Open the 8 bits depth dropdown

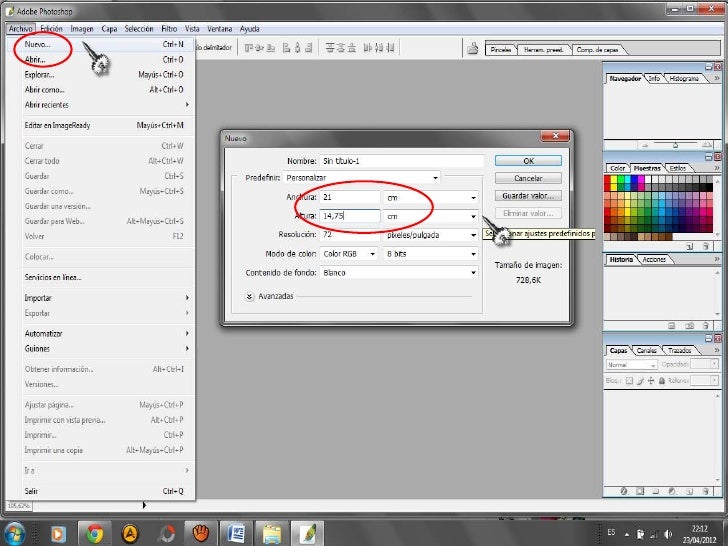point(430,254)
